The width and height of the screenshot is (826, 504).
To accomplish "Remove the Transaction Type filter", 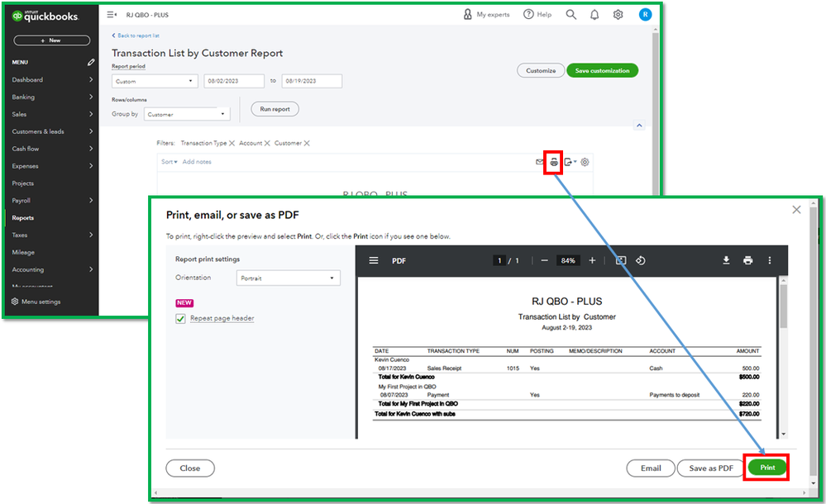I will tap(232, 143).
